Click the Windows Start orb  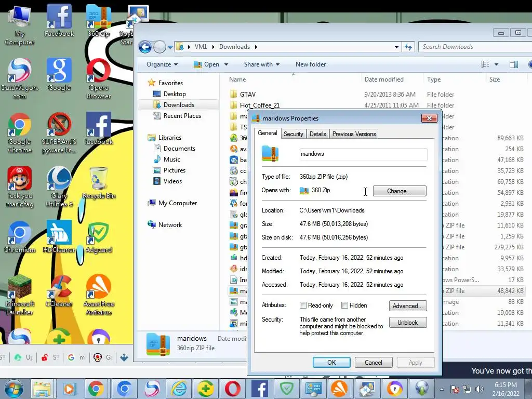pos(14,389)
